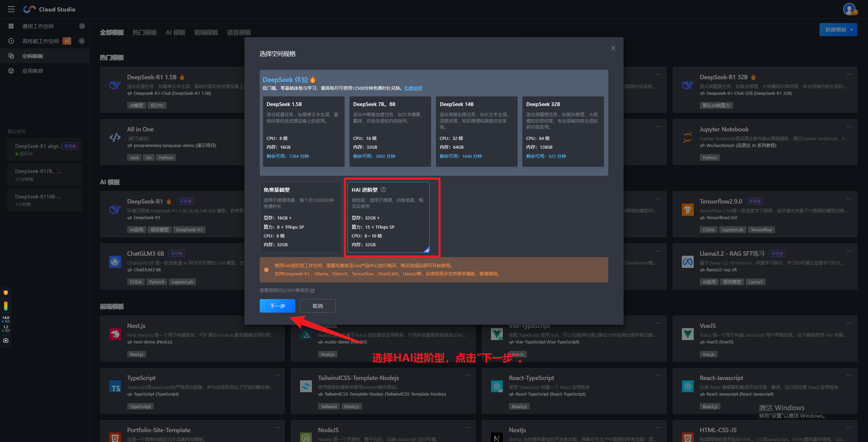The image size is (868, 442).
Task: Click the React-Javascript atom icon
Action: (688, 386)
